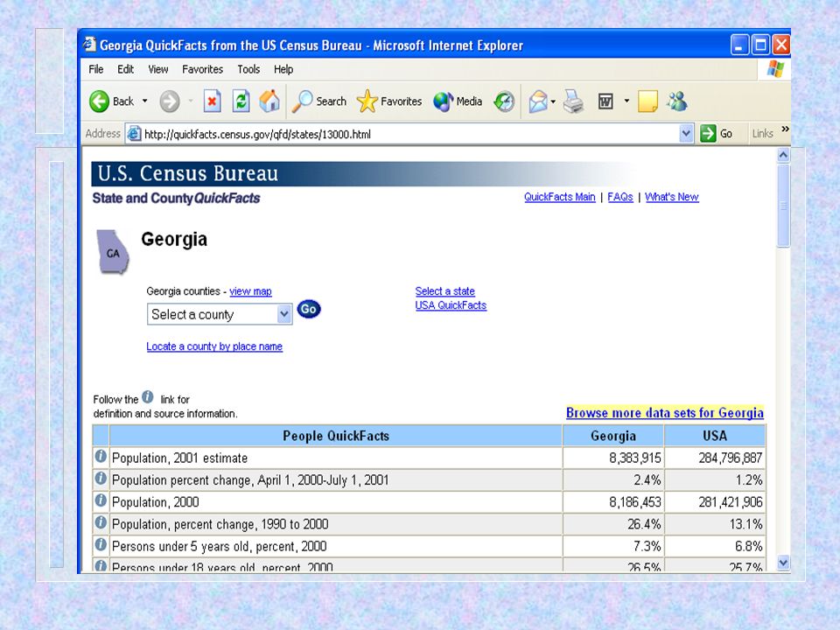This screenshot has height=630, width=840.
Task: Click the Internet Explorer title bar icon
Action: (89, 45)
